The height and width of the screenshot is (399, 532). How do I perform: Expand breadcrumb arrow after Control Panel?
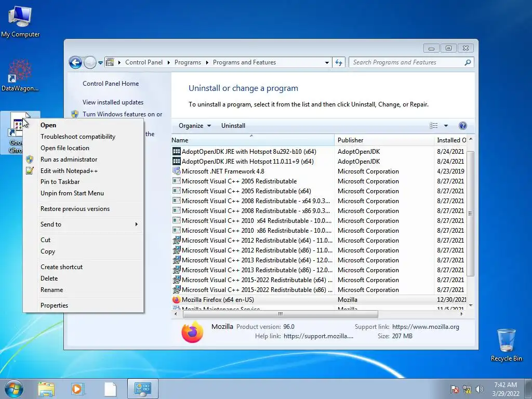pyautogui.click(x=169, y=62)
